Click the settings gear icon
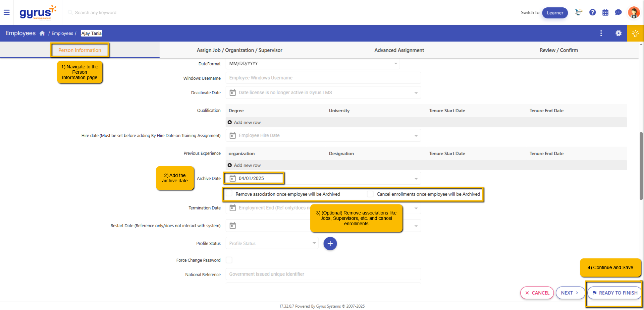 (618, 33)
